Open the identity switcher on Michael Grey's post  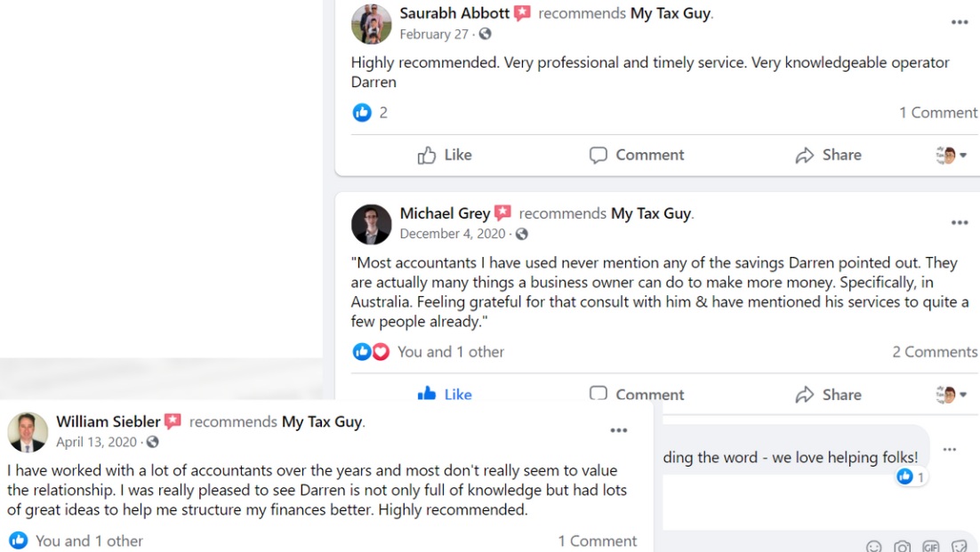[951, 394]
